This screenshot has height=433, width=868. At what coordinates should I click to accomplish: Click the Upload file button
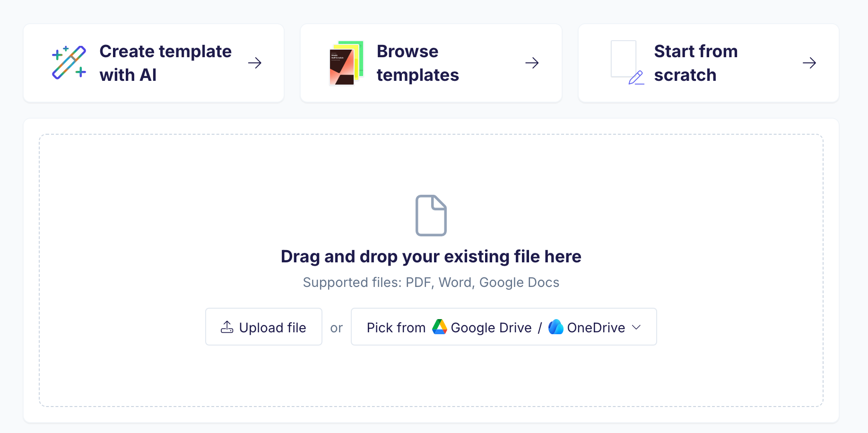[x=264, y=327]
